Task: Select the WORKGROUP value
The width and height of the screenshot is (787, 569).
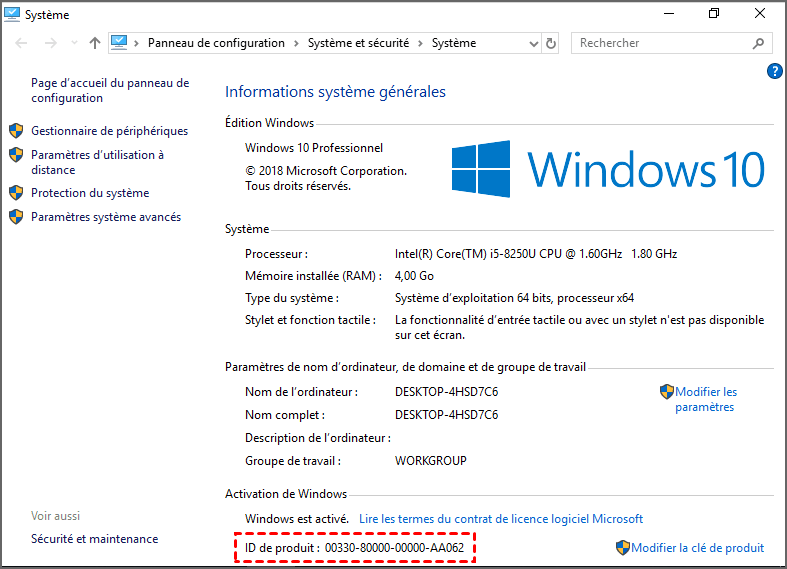Action: (431, 461)
